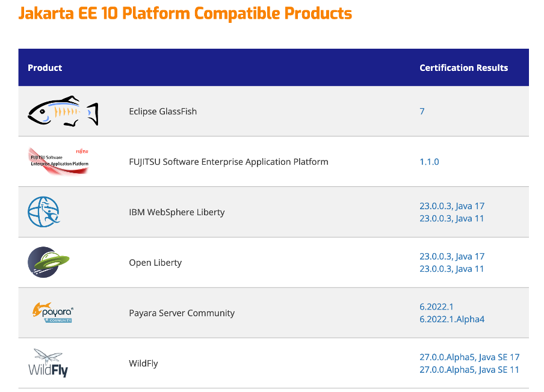
Task: Open WildFly 27.0.0.Alpha5 Java SE 11 results
Action: 469,370
